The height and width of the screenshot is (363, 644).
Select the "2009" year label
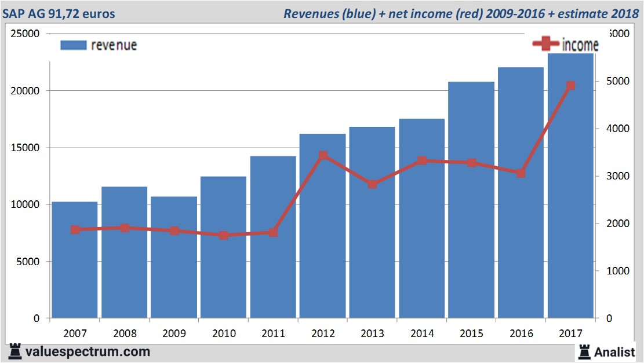[174, 333]
